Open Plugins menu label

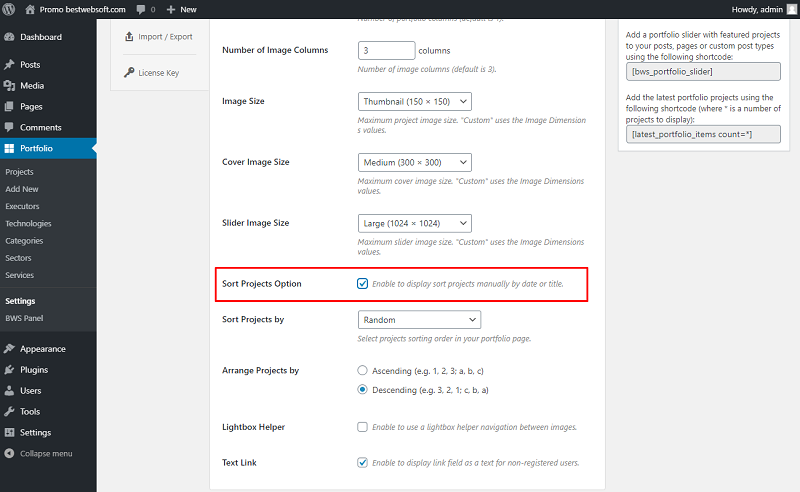point(34,370)
